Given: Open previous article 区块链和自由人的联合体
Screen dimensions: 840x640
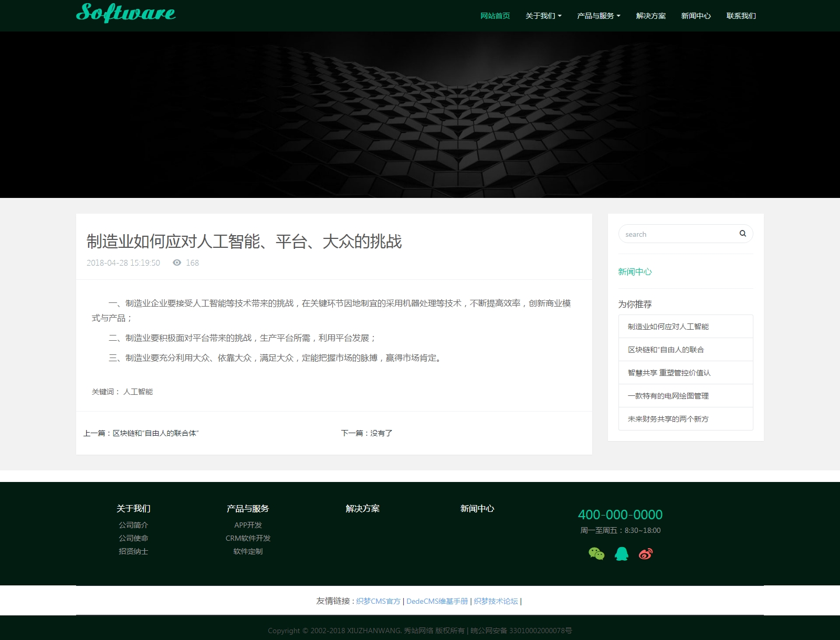Looking at the screenshot, I should pyautogui.click(x=155, y=433).
